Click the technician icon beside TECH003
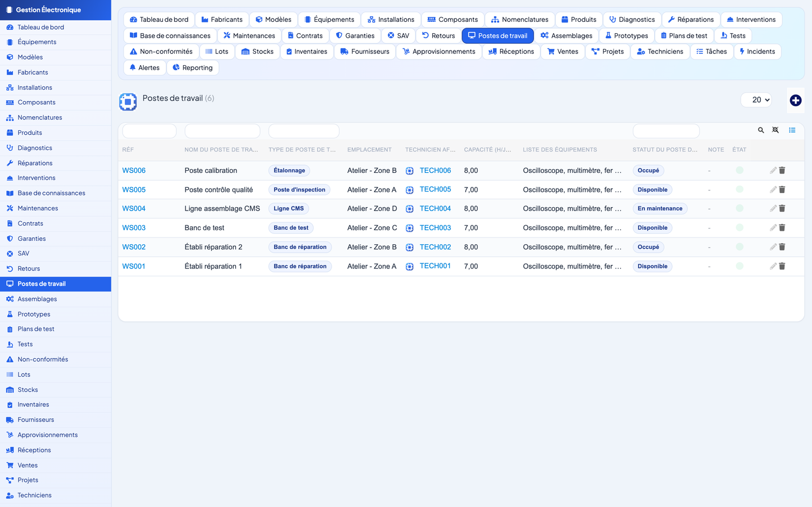The width and height of the screenshot is (812, 507). [x=410, y=228]
